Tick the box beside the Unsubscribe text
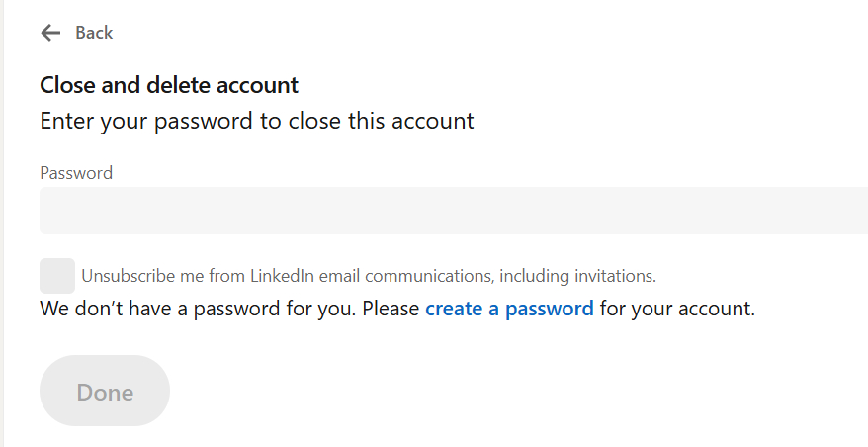This screenshot has height=447, width=868. pyautogui.click(x=57, y=275)
